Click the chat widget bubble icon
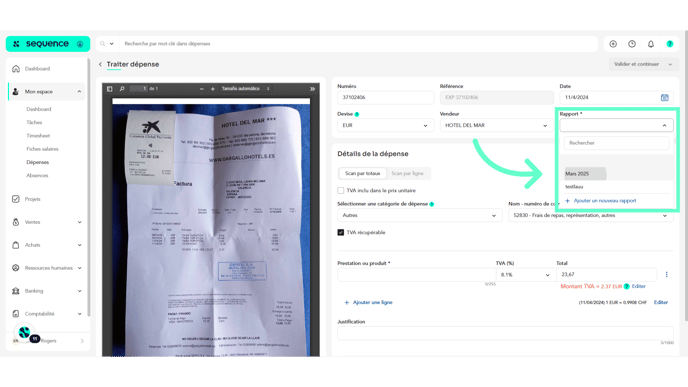688x387 pixels. tap(25, 333)
